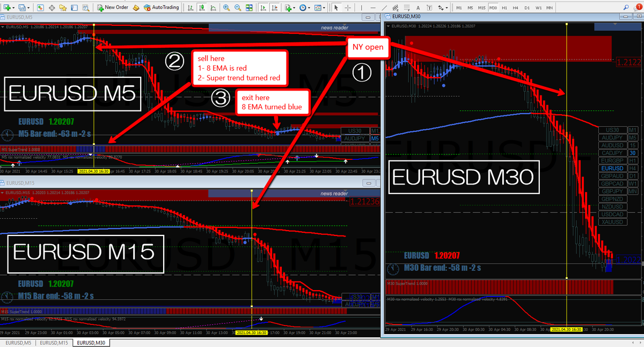The height and width of the screenshot is (347, 644).
Task: Select CADJPY symbol in M30 chart panel
Action: [612, 153]
